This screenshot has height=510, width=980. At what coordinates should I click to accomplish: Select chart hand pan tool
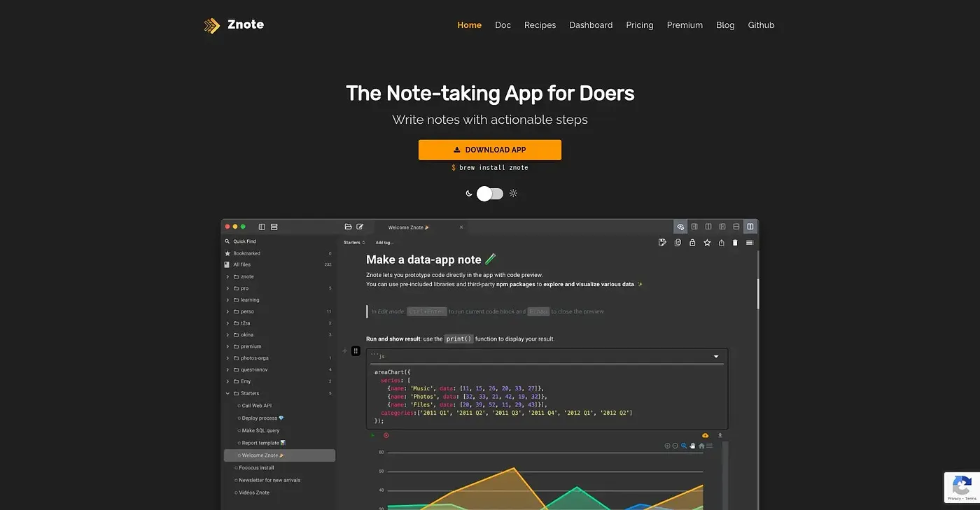click(693, 446)
